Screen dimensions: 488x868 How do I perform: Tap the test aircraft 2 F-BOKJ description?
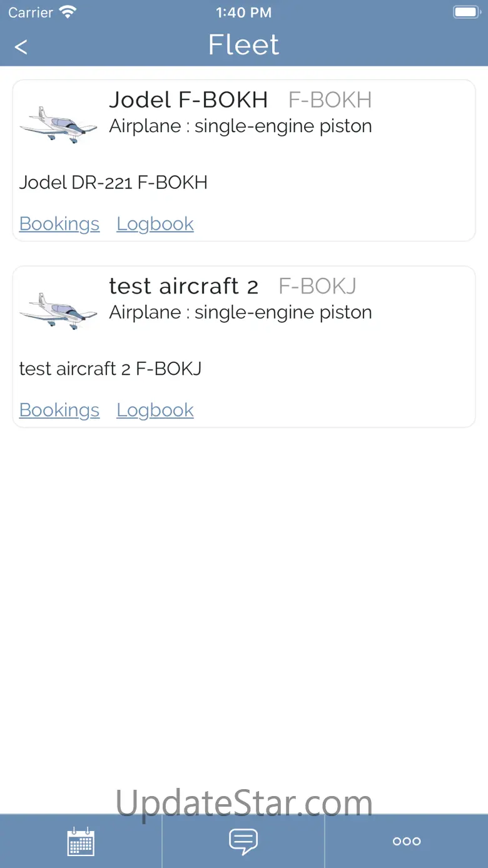(x=110, y=369)
